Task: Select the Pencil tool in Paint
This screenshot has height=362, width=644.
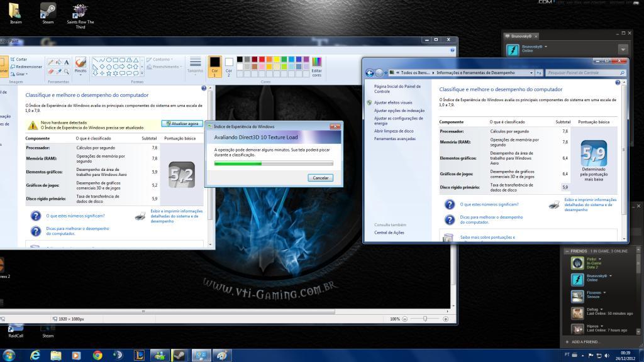Action: pos(50,62)
